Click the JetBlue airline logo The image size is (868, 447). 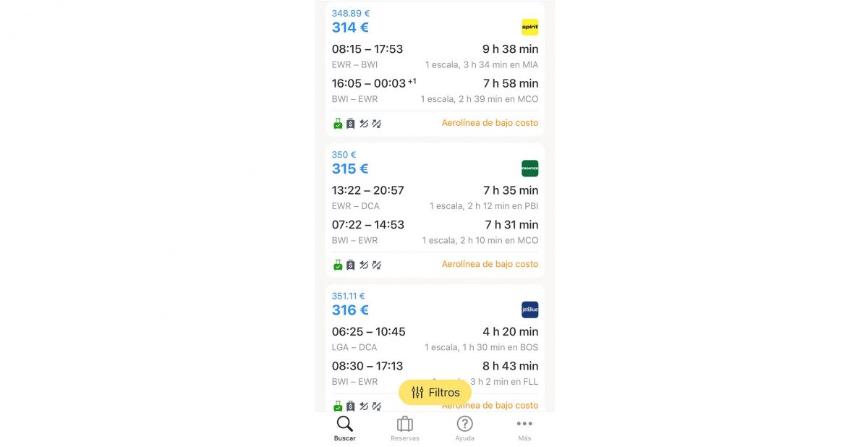pyautogui.click(x=529, y=310)
